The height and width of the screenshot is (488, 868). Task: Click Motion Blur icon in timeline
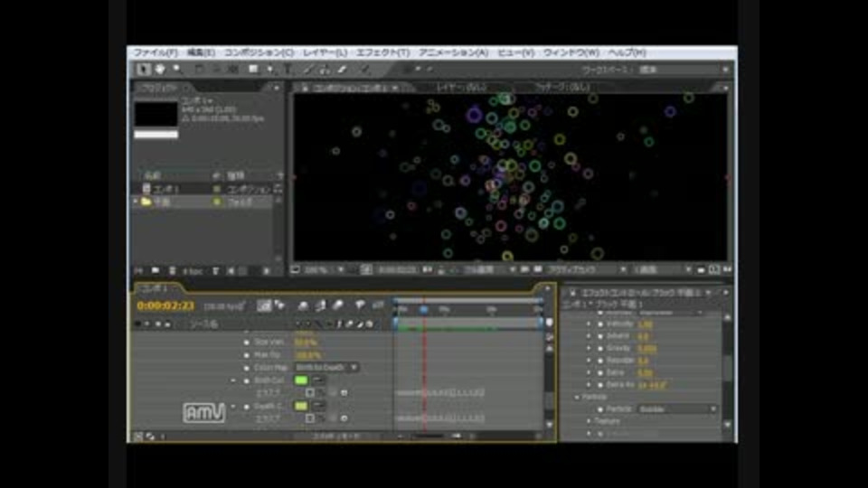337,305
